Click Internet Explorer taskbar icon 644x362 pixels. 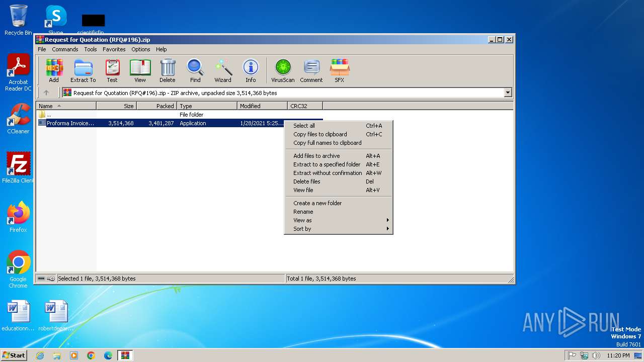point(40,355)
